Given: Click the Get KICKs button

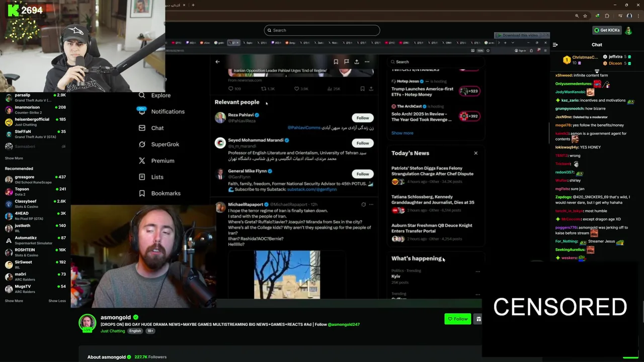Looking at the screenshot, I should tap(607, 30).
